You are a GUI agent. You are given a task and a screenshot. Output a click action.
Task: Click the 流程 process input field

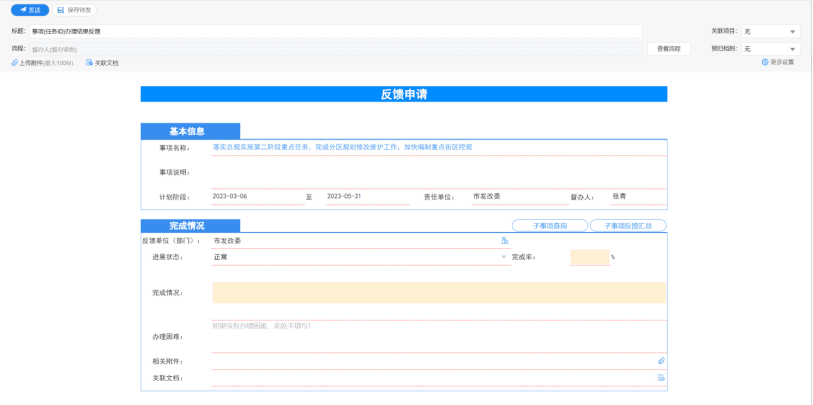(335, 49)
